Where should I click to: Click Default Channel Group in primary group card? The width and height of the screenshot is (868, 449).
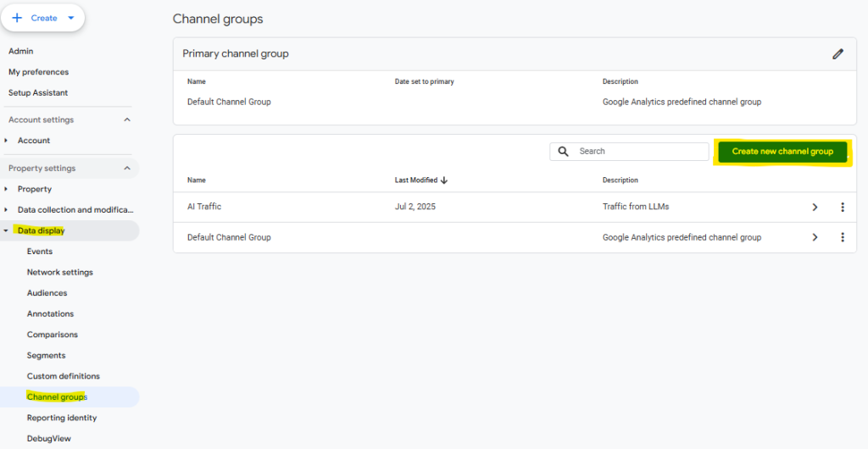click(x=229, y=102)
